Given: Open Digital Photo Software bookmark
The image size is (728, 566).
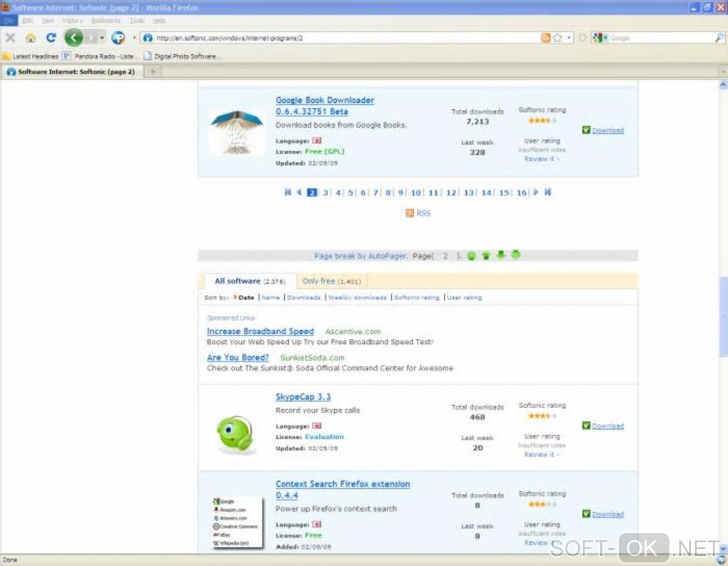Looking at the screenshot, I should point(180,56).
